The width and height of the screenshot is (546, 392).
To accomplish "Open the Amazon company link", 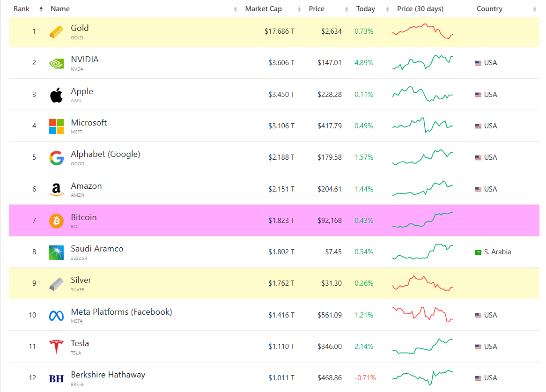I will [86, 186].
